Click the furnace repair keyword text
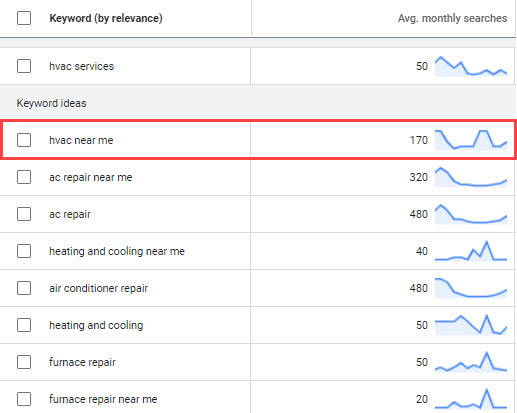The height and width of the screenshot is (413, 517). 82,362
